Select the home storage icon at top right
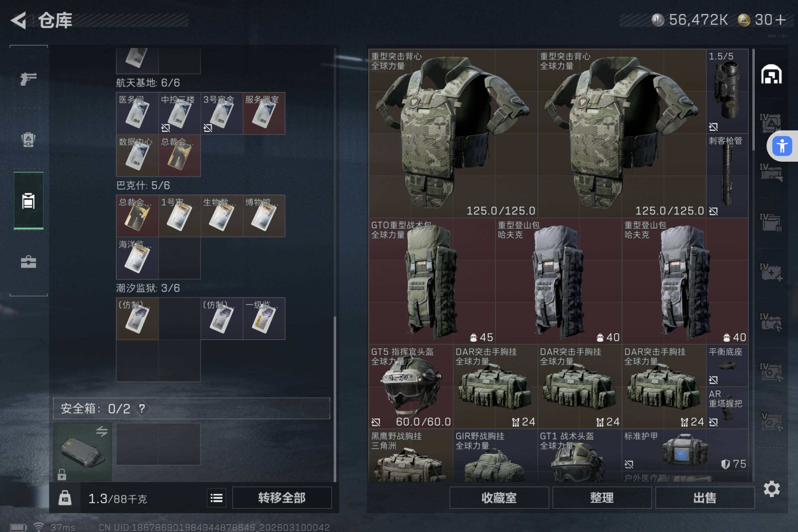The image size is (798, 532). [771, 74]
